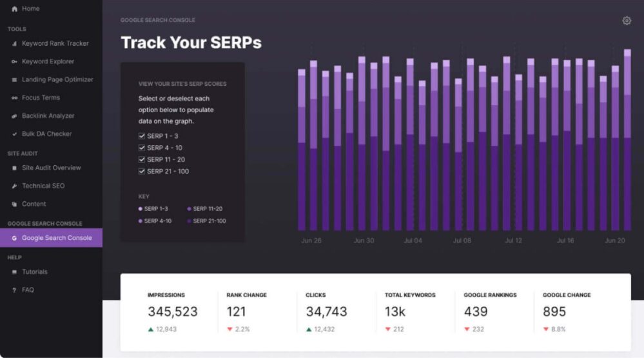Go to Site Audit Overview
This screenshot has width=644, height=358.
pos(51,168)
